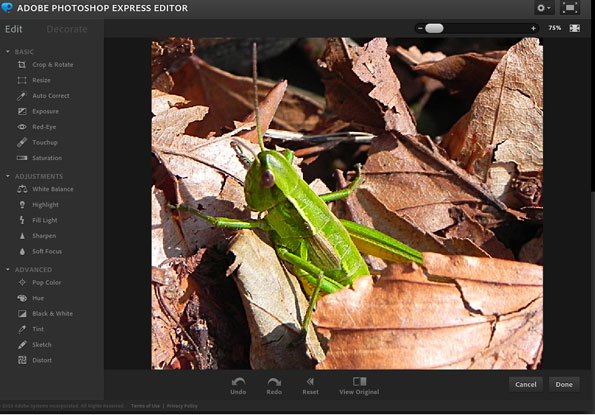Select the Touchup brush icon
Viewport: 595px width, 415px height.
click(22, 143)
